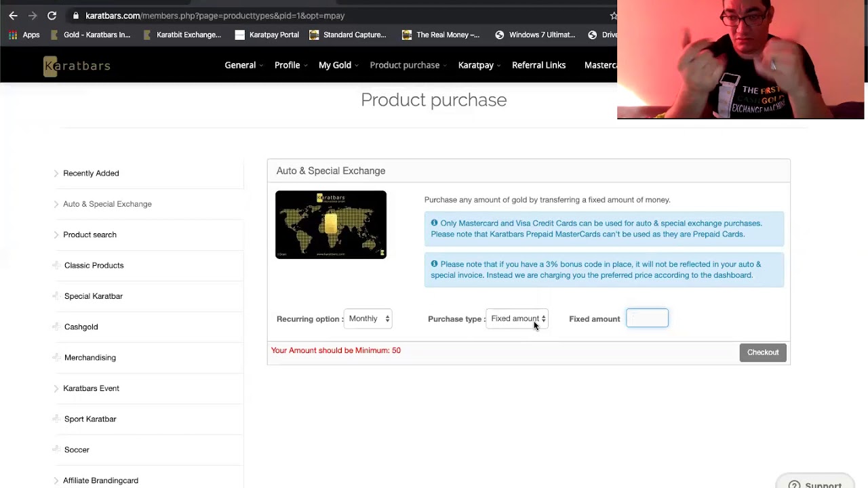Click the Checkout button
Image resolution: width=868 pixels, height=488 pixels.
coord(763,352)
